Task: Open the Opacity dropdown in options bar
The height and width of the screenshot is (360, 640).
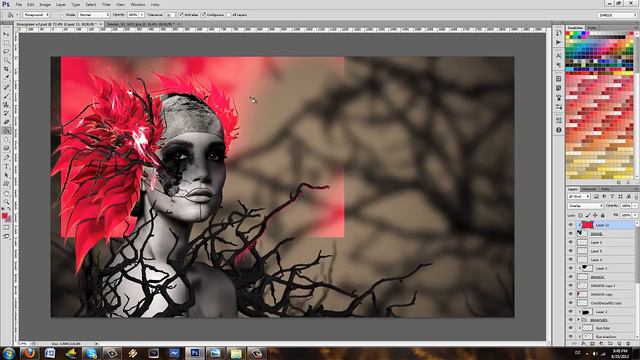Action: click(x=142, y=15)
